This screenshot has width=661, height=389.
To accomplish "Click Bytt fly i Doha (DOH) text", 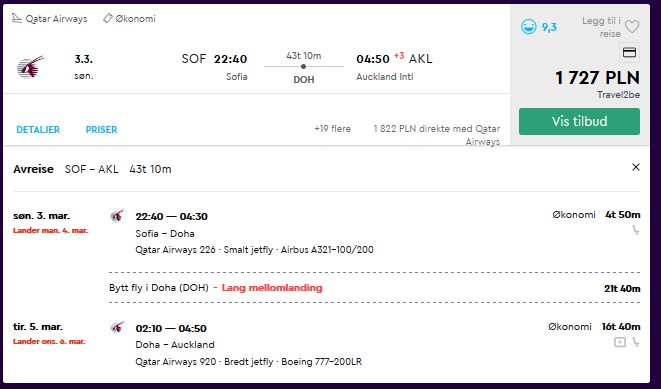I will click(159, 288).
